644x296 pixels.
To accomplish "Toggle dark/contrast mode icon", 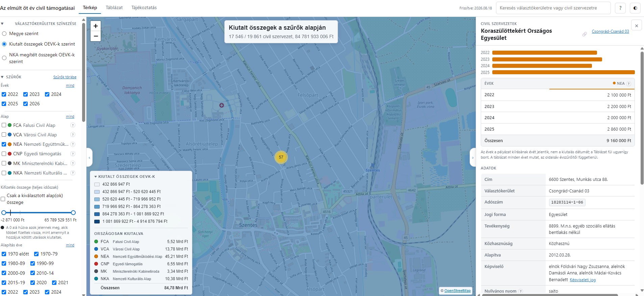I will point(635,8).
